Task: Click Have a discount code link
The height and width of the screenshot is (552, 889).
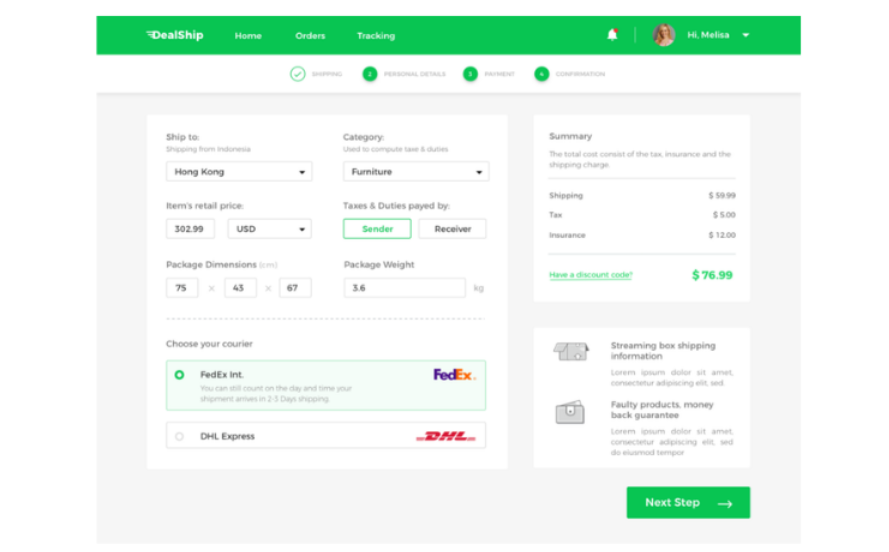Action: 590,275
